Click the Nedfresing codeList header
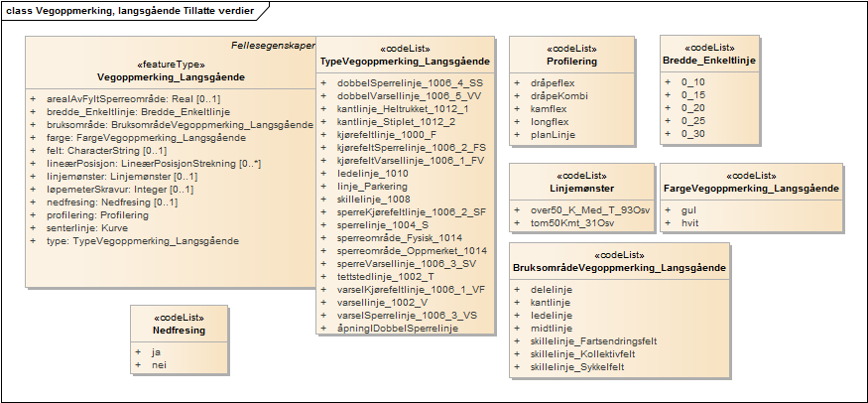 [x=178, y=330]
